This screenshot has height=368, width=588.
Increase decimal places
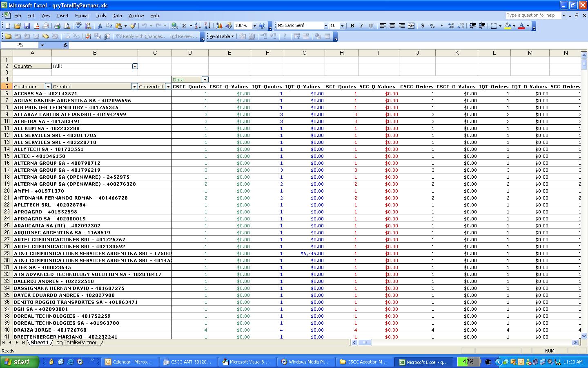pyautogui.click(x=451, y=26)
